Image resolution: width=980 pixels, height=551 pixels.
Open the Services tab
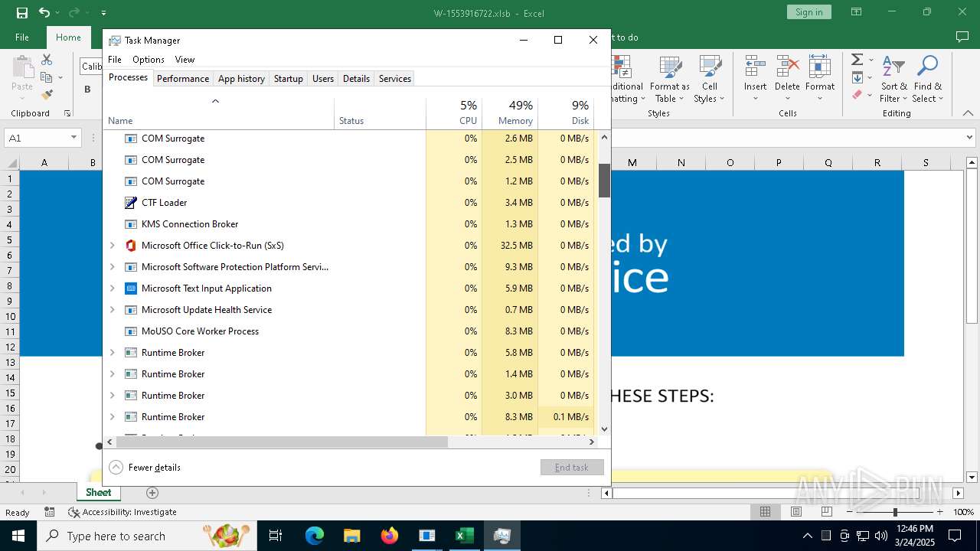[x=395, y=78]
